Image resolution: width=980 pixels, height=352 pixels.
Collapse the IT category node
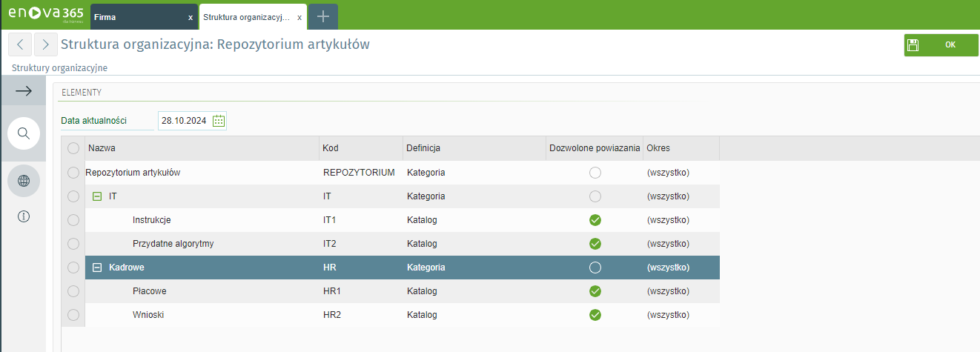tap(97, 196)
